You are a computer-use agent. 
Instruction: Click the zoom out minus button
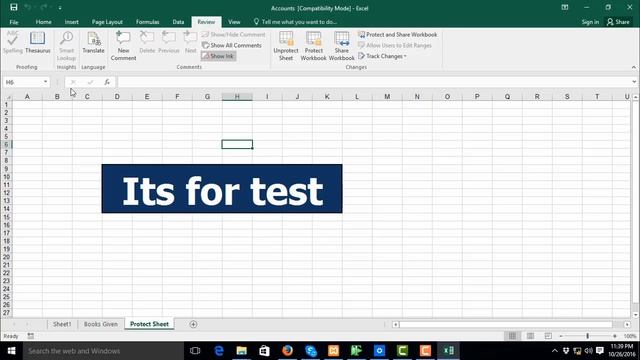(x=561, y=336)
